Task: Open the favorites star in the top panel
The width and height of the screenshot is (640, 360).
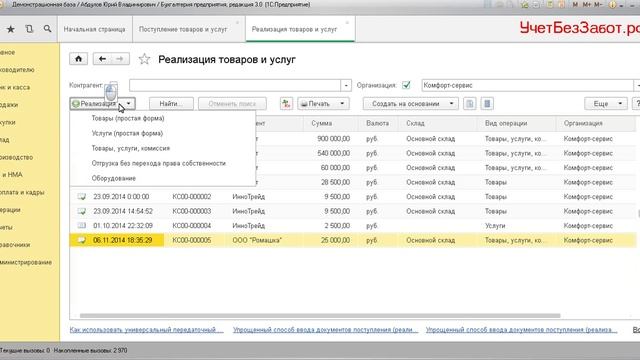Action: (x=11, y=29)
